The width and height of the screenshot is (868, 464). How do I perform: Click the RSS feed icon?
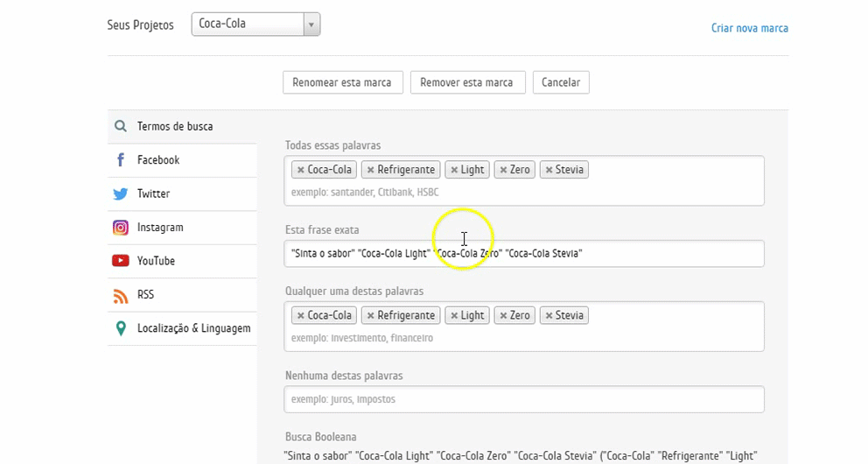pos(121,295)
